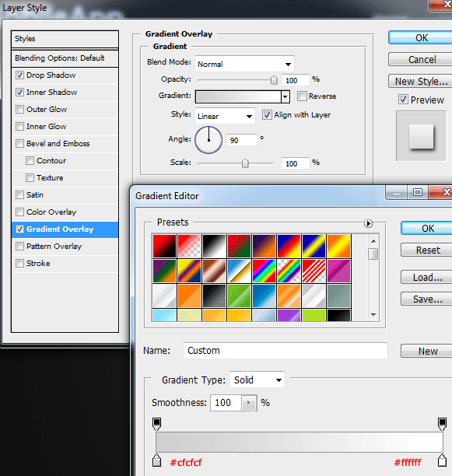This screenshot has width=452, height=476.
Task: Open the Presets flyout menu arrow
Action: point(368,224)
